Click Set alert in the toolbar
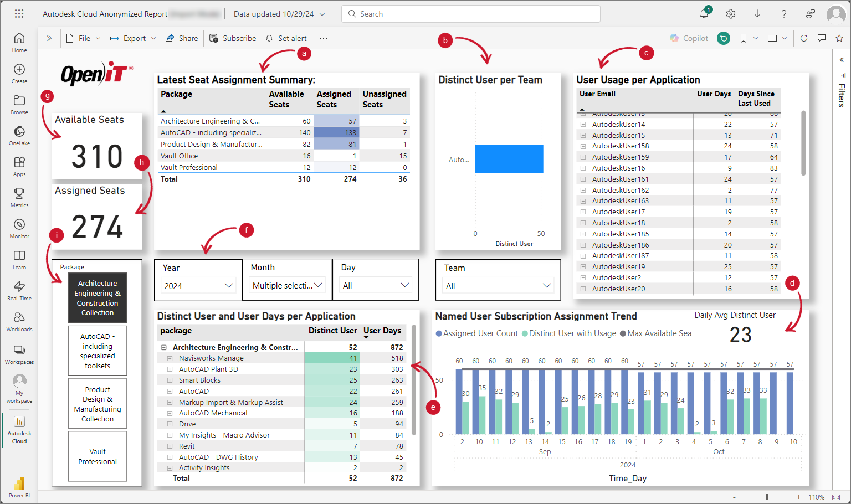 [x=286, y=38]
